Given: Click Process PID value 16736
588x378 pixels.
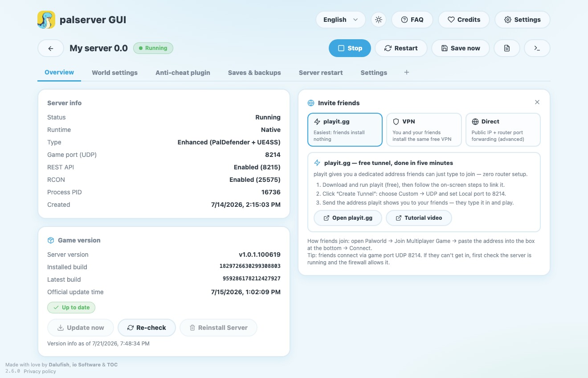Looking at the screenshot, I should (271, 192).
